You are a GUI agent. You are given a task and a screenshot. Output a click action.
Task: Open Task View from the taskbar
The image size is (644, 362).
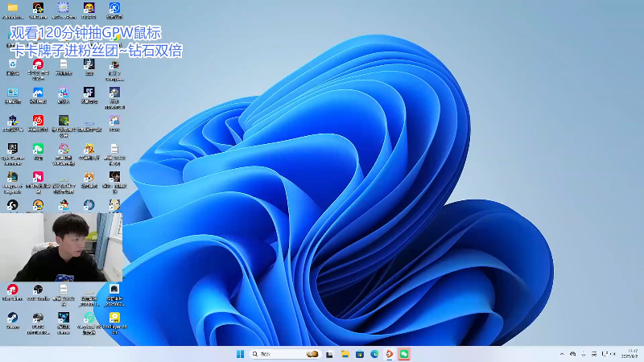(x=329, y=354)
